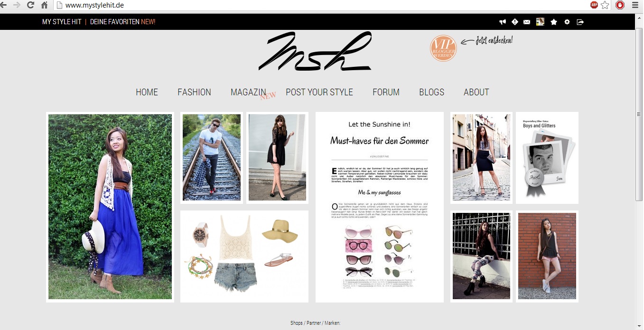Reload the page with the refresh button
Viewport: 644px width, 330px height.
coord(30,5)
